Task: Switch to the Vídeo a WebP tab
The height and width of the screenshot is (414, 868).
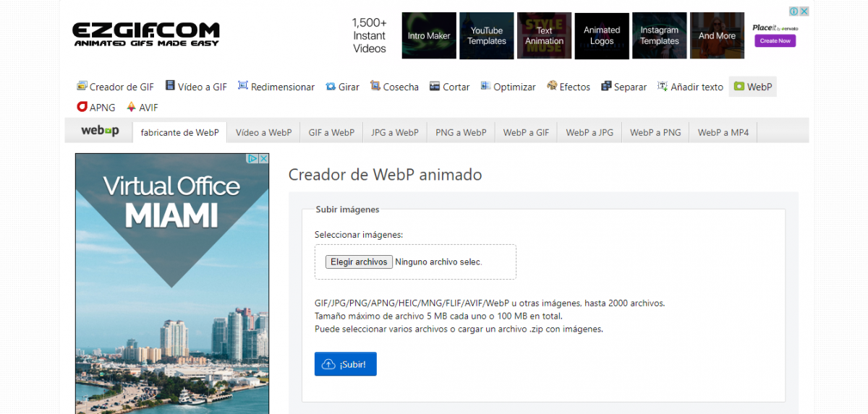Action: point(263,132)
